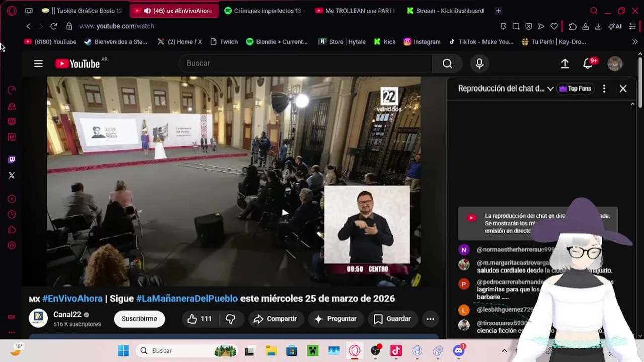Open the Windows Start menu
Viewport: 644px width, 362px height.
click(123, 351)
